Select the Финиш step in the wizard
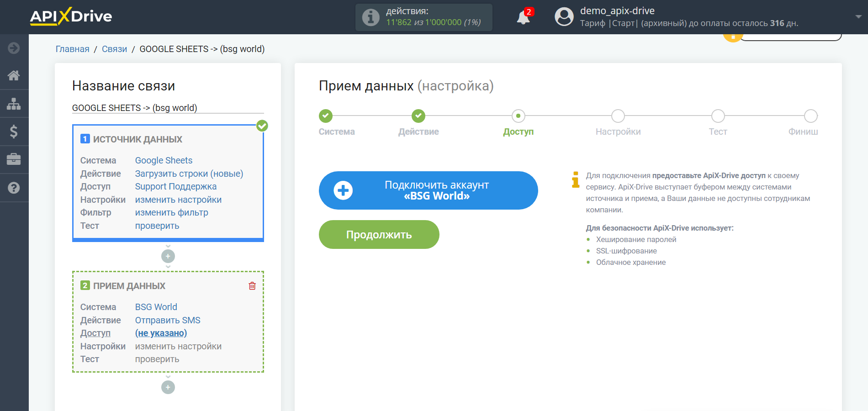Image resolution: width=868 pixels, height=411 pixels. [x=811, y=116]
